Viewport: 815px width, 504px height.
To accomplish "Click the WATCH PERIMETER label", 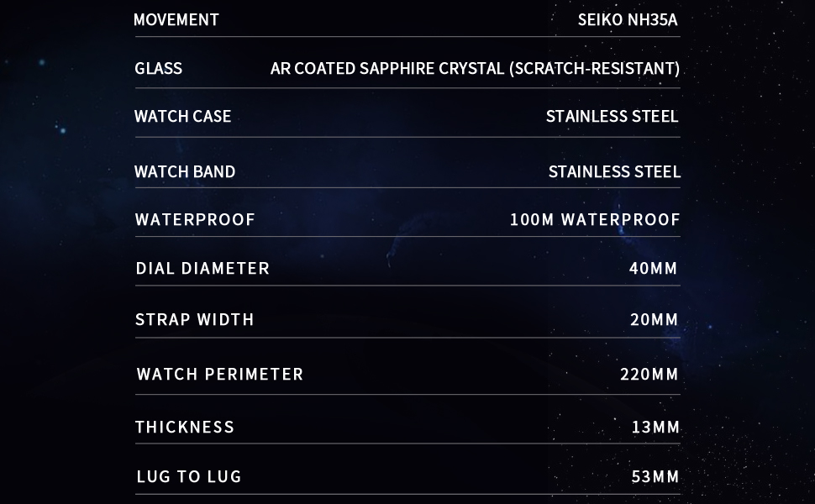I will [x=220, y=374].
